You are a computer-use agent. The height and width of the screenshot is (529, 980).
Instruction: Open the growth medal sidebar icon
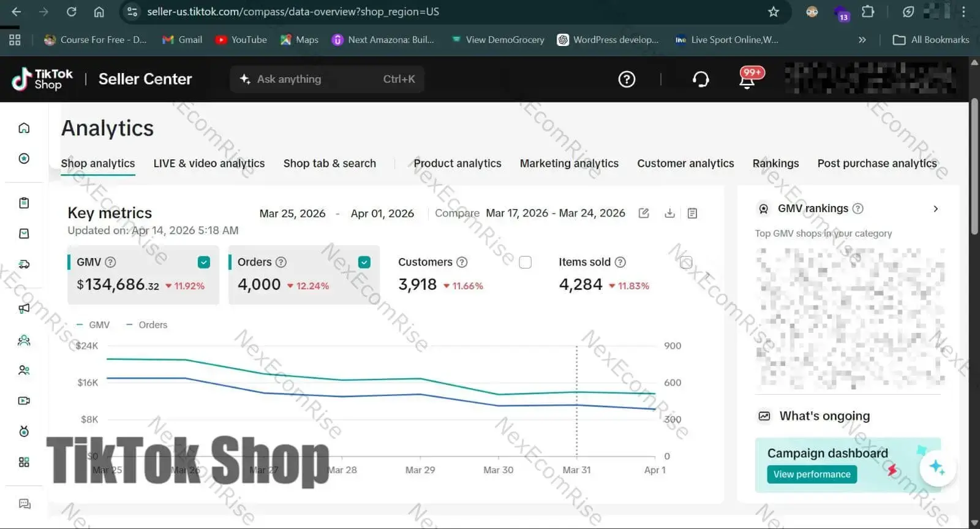click(x=24, y=432)
